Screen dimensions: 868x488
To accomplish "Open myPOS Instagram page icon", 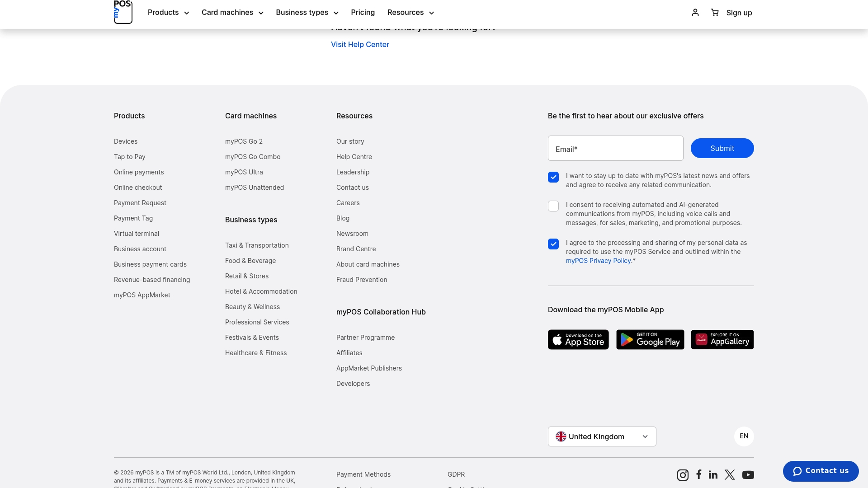I will click(683, 475).
